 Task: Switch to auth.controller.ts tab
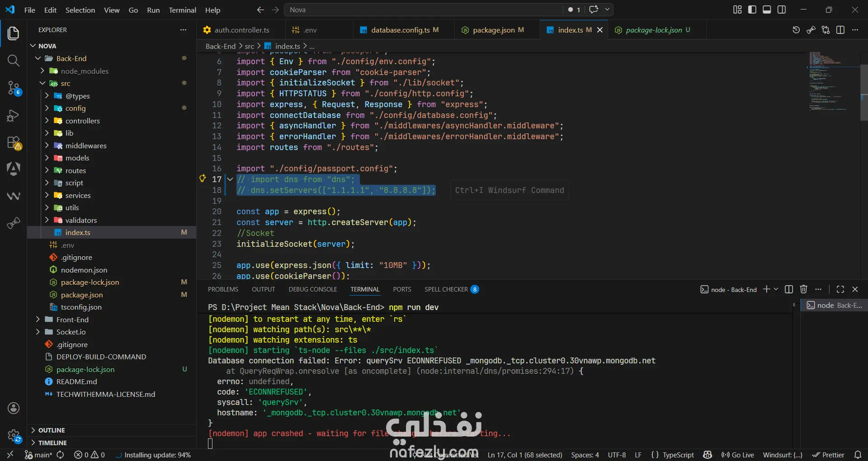pyautogui.click(x=242, y=30)
